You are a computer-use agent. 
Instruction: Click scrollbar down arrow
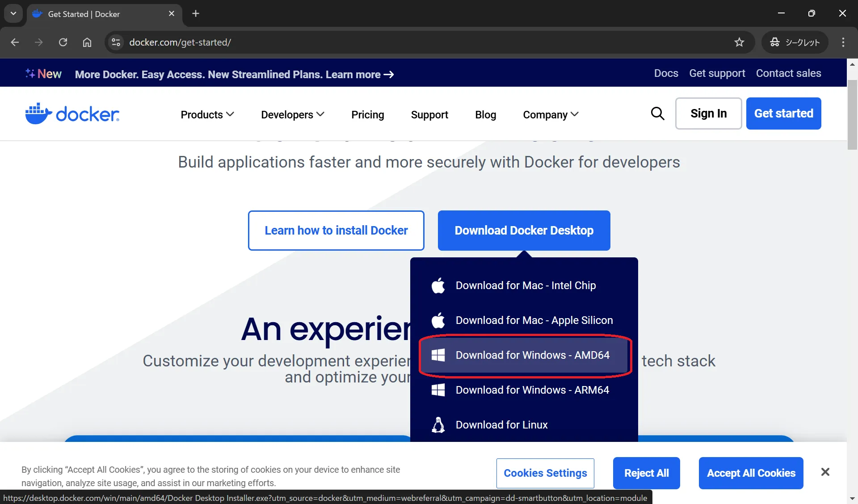[x=852, y=498]
